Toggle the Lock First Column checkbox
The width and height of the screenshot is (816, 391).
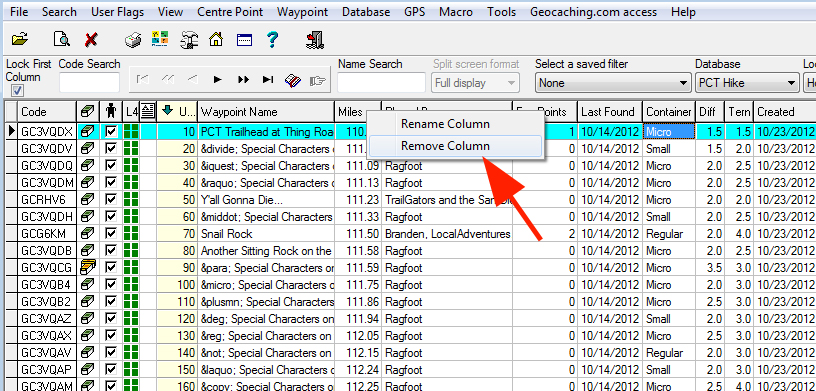[17, 91]
